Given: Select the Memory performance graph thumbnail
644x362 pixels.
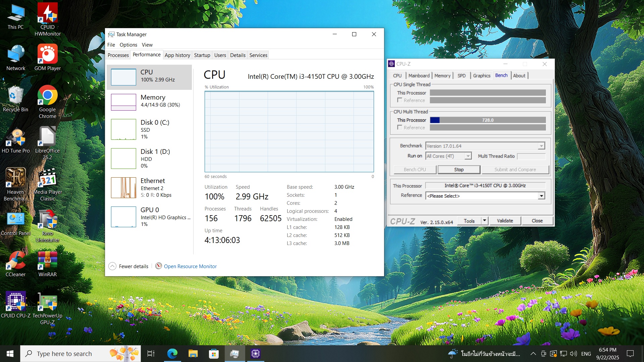Looking at the screenshot, I should click(123, 102).
